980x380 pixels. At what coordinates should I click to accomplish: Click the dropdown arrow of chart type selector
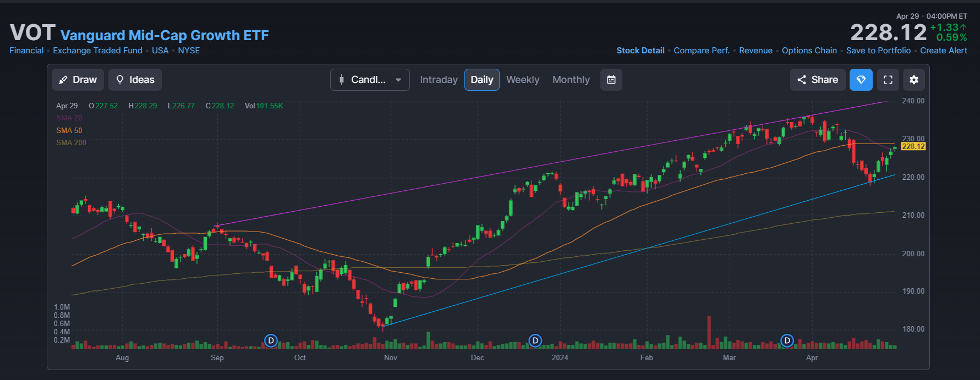click(398, 80)
